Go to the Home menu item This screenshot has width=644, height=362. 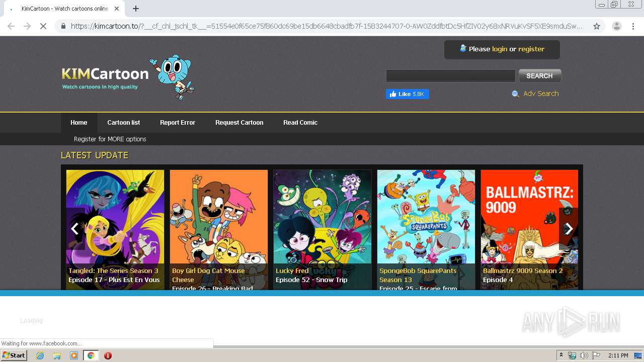pyautogui.click(x=78, y=122)
